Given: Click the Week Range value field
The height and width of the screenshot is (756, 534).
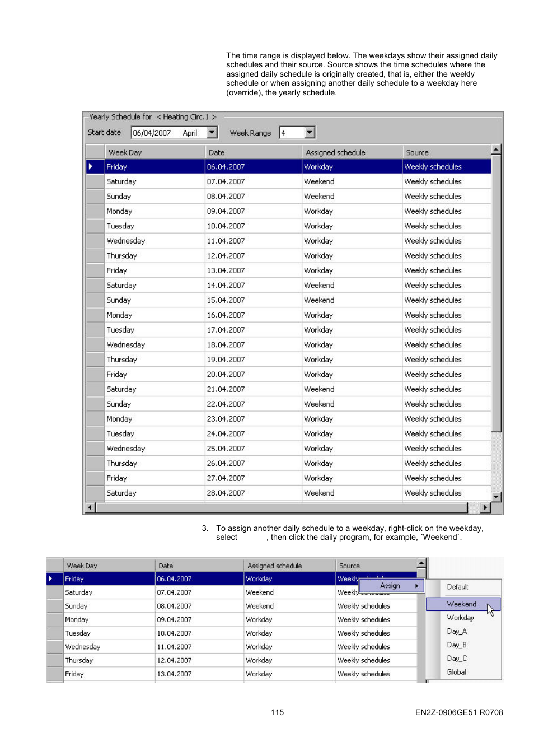Looking at the screenshot, I should click(x=292, y=133).
